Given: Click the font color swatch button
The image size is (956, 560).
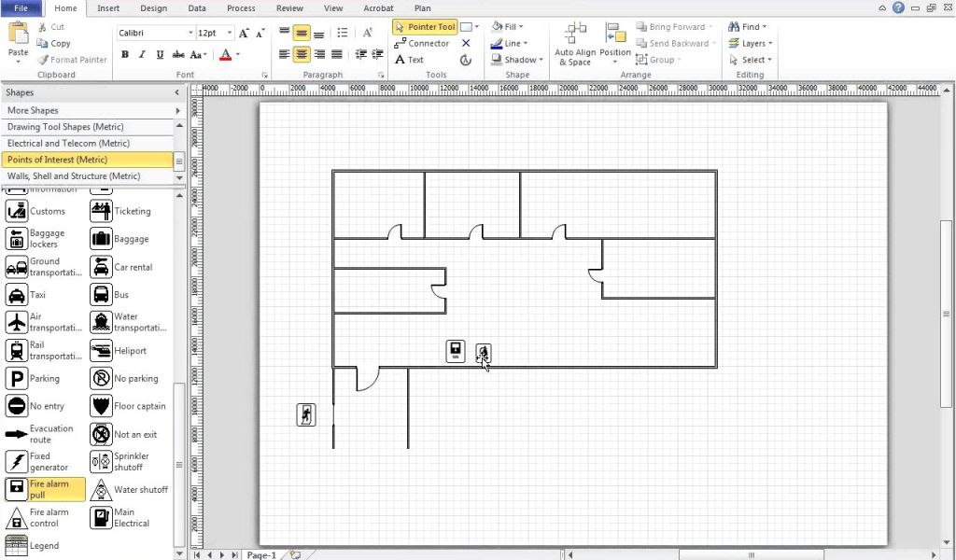Looking at the screenshot, I should (225, 55).
